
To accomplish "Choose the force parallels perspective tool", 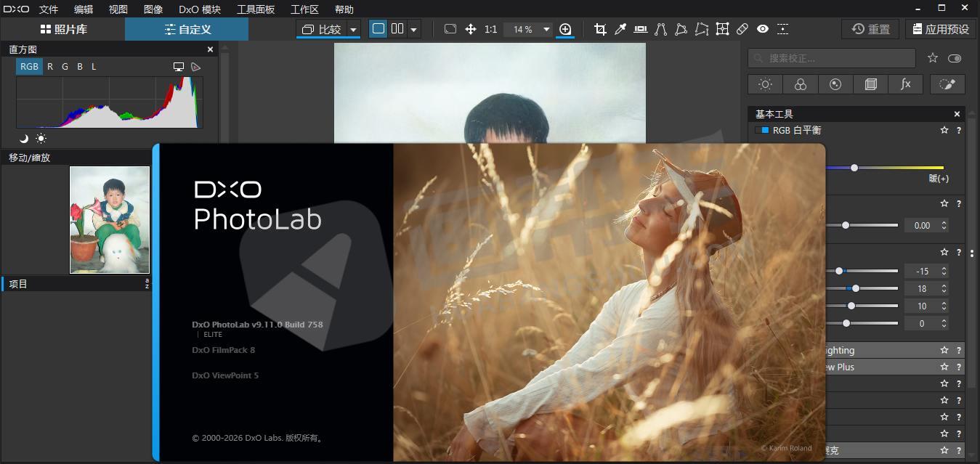I will (x=660, y=29).
